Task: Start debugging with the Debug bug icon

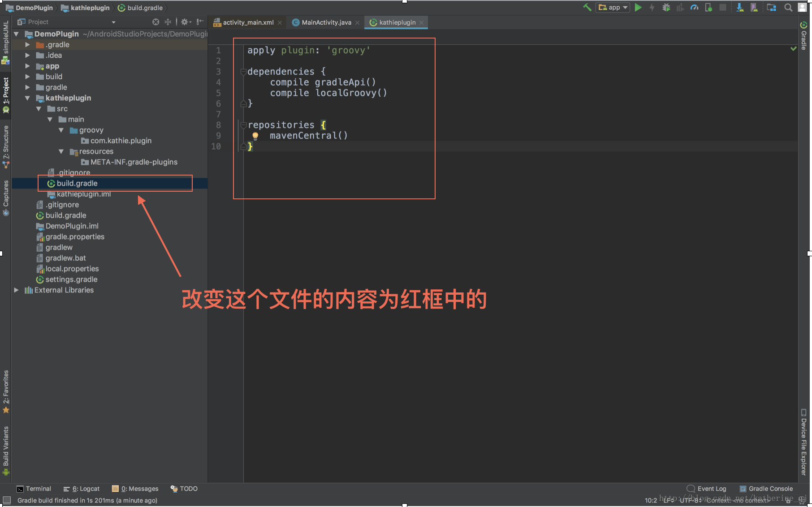Action: 666,7
